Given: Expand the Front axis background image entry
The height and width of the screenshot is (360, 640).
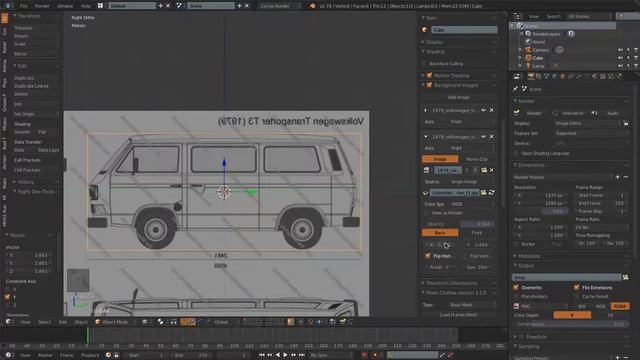Looking at the screenshot, I should click(426, 110).
